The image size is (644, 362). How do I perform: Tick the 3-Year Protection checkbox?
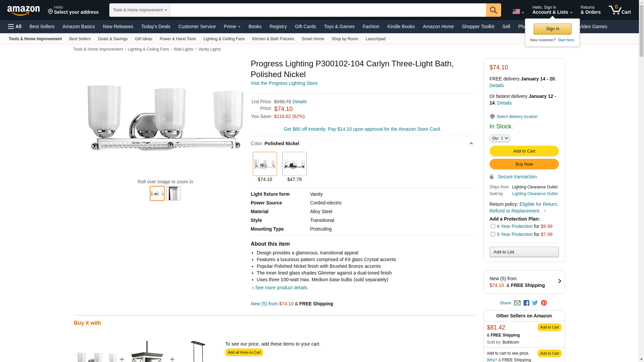(x=493, y=234)
